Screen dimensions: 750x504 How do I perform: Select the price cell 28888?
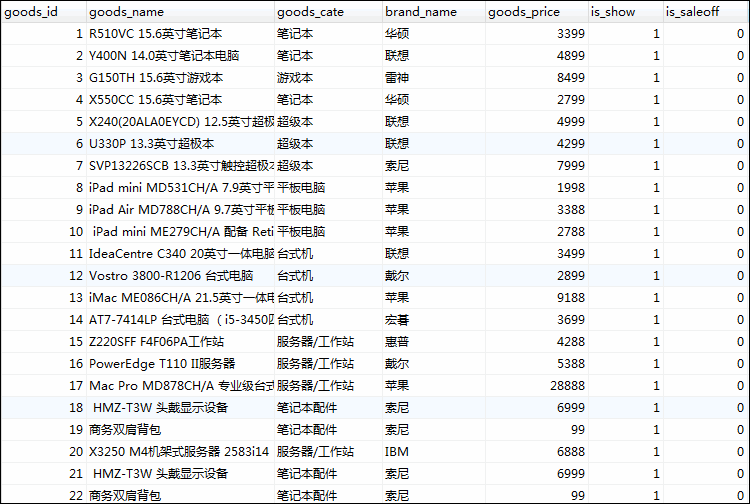coord(537,386)
